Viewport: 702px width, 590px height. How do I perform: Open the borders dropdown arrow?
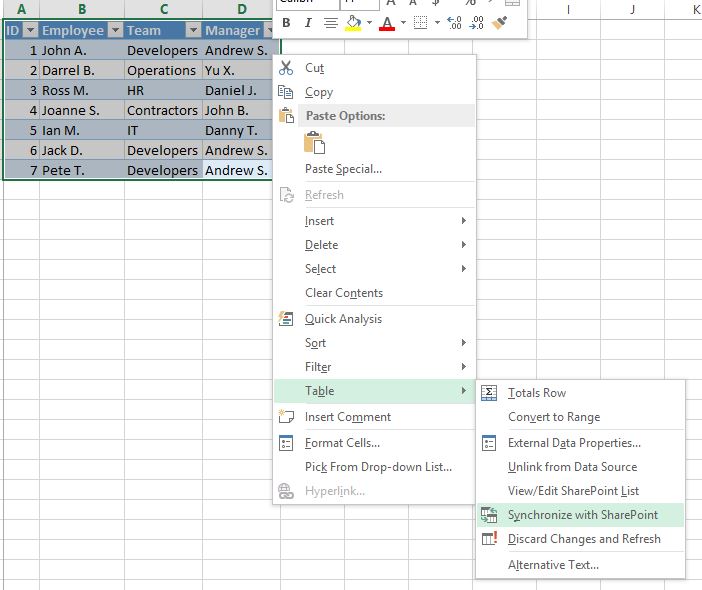click(x=437, y=22)
